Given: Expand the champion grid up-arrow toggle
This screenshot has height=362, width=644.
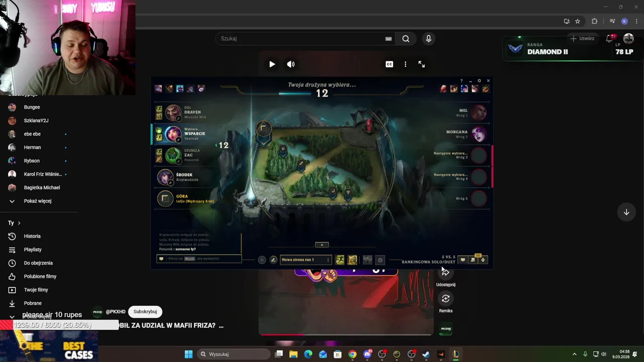Looking at the screenshot, I should click(x=322, y=245).
